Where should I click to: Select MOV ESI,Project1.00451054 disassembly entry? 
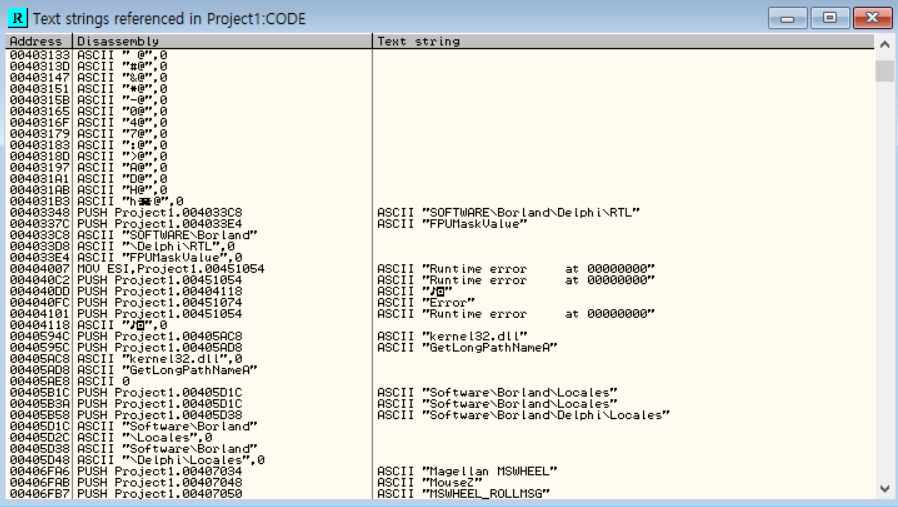click(x=171, y=269)
